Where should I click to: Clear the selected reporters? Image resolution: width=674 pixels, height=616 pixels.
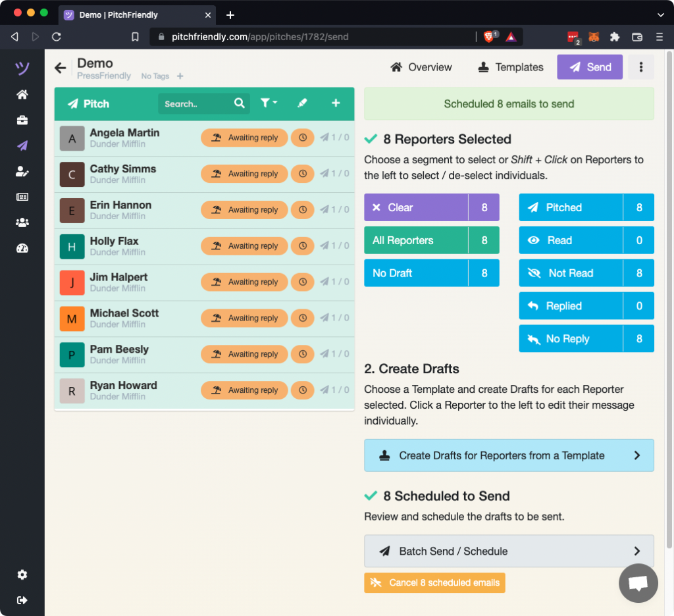tap(416, 207)
